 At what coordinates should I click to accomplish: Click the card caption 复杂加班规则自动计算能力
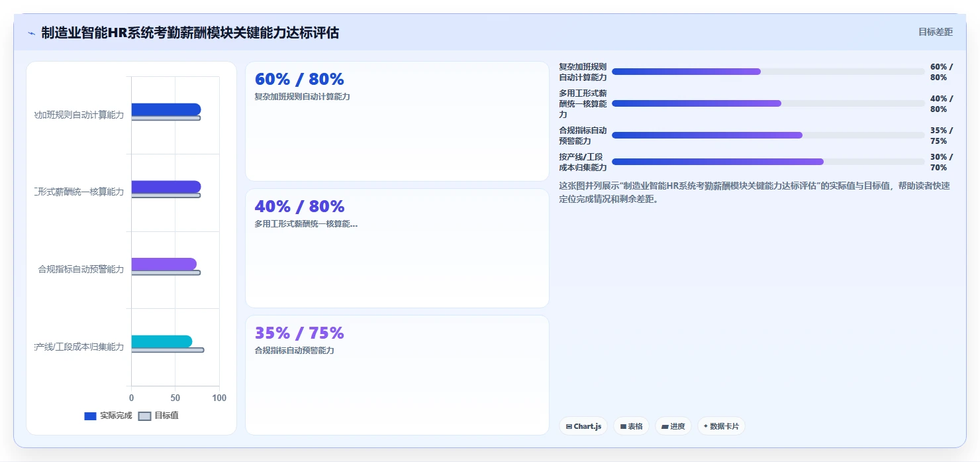click(302, 97)
